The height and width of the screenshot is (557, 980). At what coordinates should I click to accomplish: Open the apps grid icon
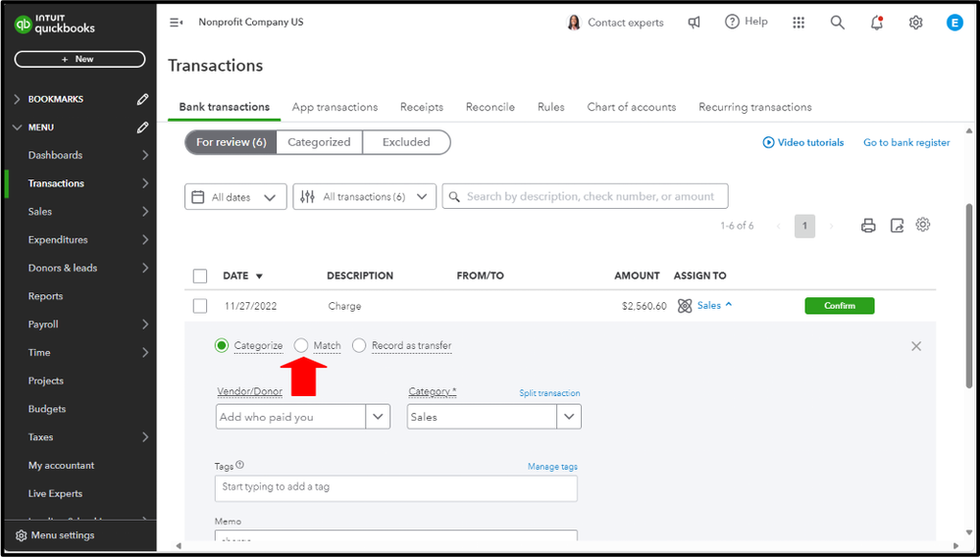799,23
